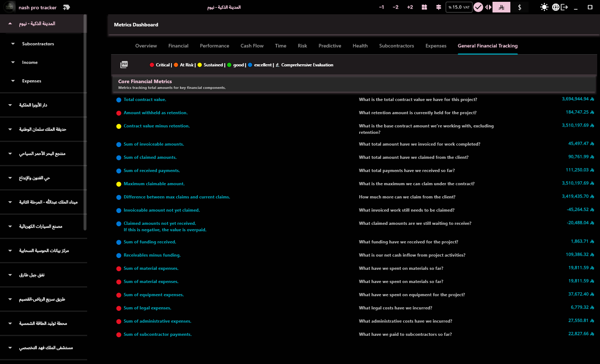This screenshot has width=600, height=364.
Task: Click the Sustained yellow legend dot
Action: [x=200, y=65]
